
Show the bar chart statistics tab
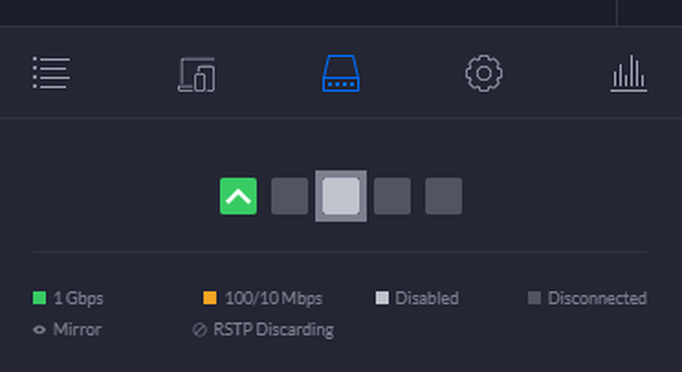tap(629, 74)
